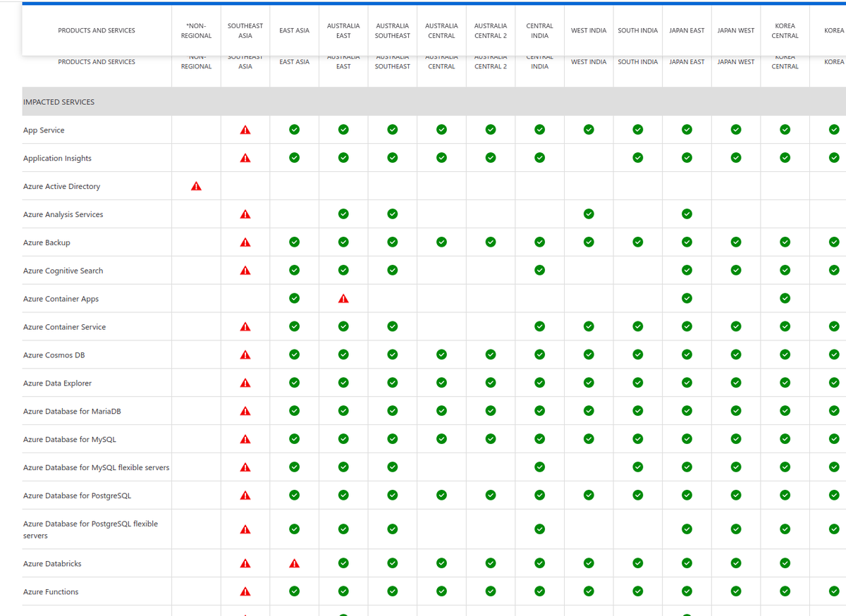Click the IMPACTED SERVICES section heading

tap(59, 102)
